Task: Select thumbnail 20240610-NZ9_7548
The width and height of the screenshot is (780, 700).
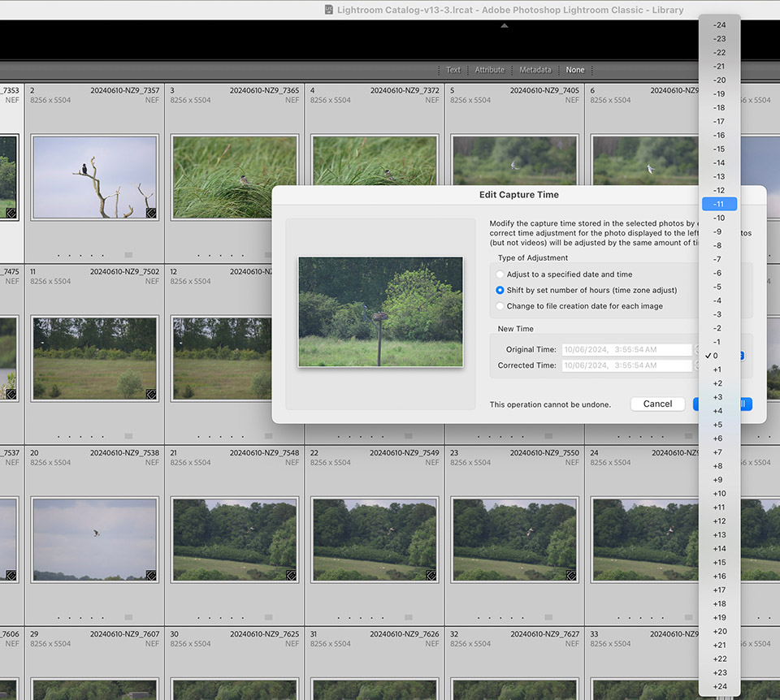Action: coord(235,539)
